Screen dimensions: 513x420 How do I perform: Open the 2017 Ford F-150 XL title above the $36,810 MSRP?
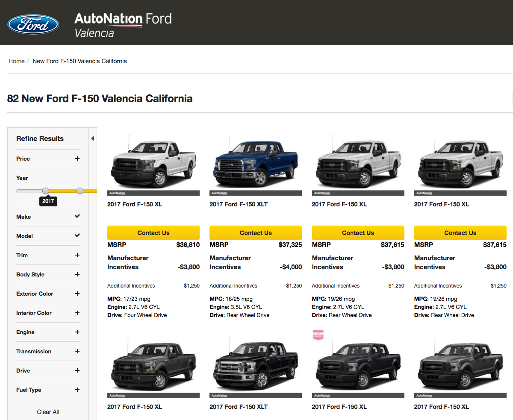135,204
